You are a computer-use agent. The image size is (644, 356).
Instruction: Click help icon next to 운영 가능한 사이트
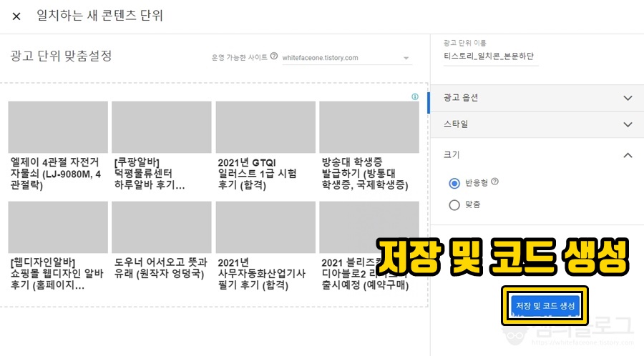274,56
